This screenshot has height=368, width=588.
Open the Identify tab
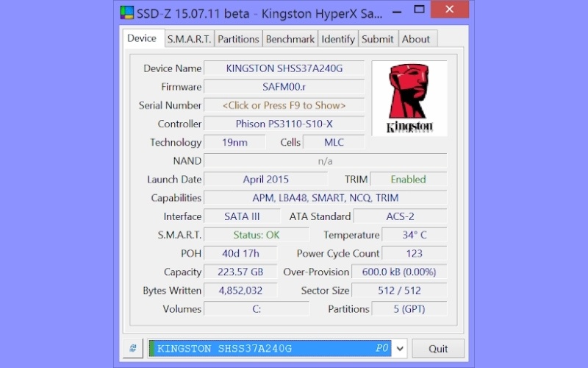point(338,39)
